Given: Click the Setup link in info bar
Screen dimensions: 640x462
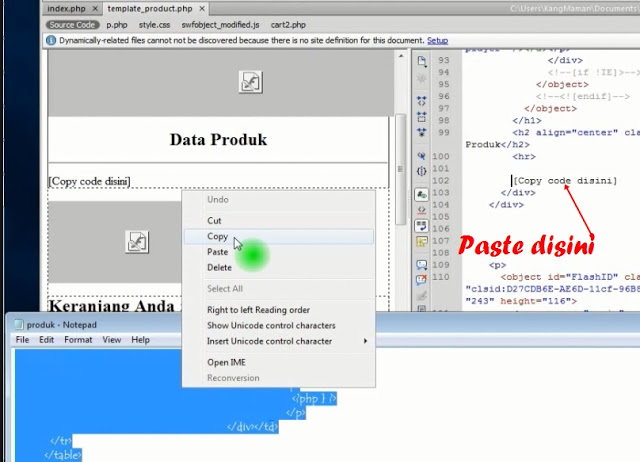Looking at the screenshot, I should [438, 40].
